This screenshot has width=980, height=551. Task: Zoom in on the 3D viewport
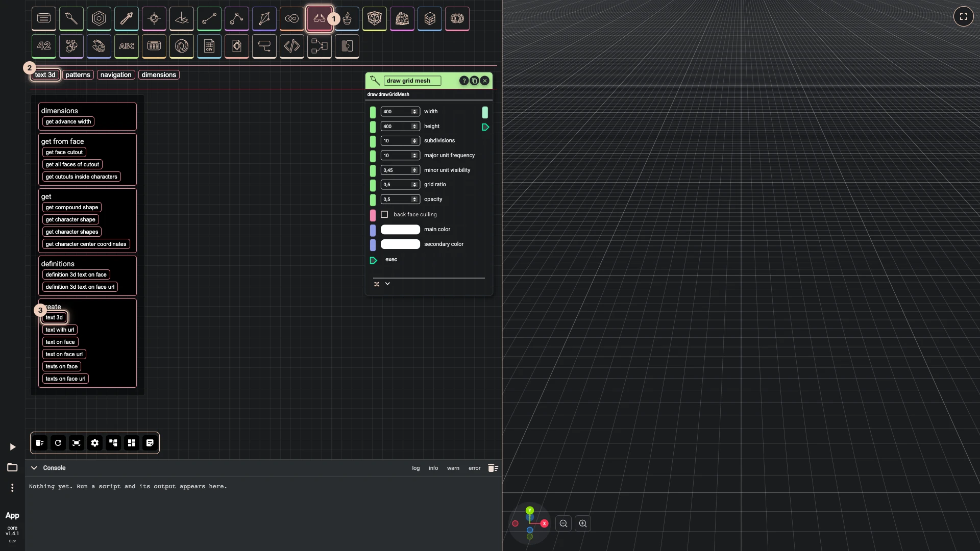click(583, 523)
